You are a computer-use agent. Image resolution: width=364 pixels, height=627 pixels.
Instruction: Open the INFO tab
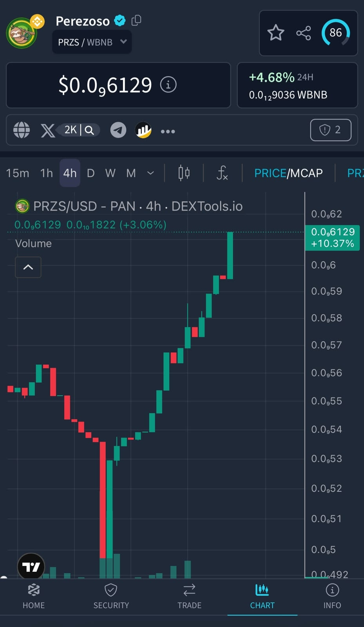tap(332, 596)
